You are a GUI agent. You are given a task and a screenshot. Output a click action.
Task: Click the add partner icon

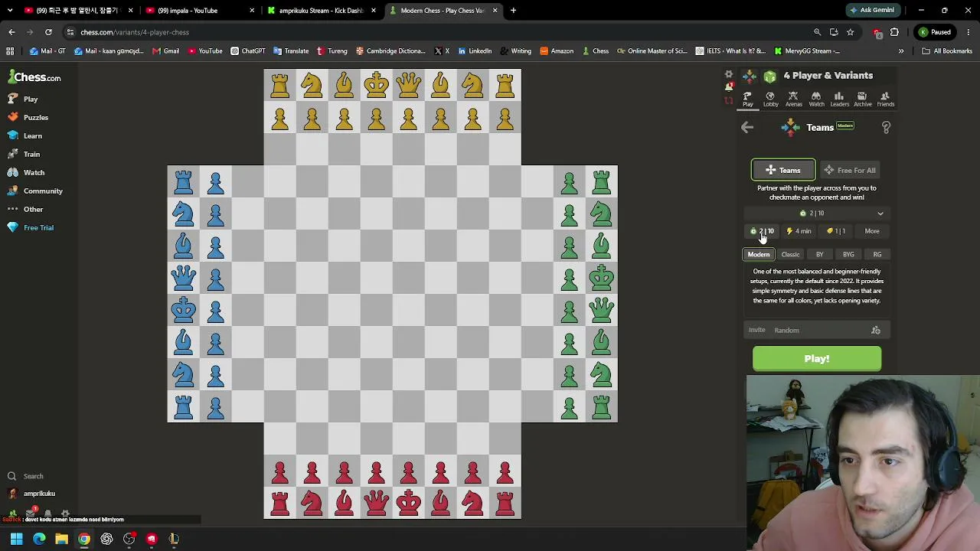coord(876,331)
